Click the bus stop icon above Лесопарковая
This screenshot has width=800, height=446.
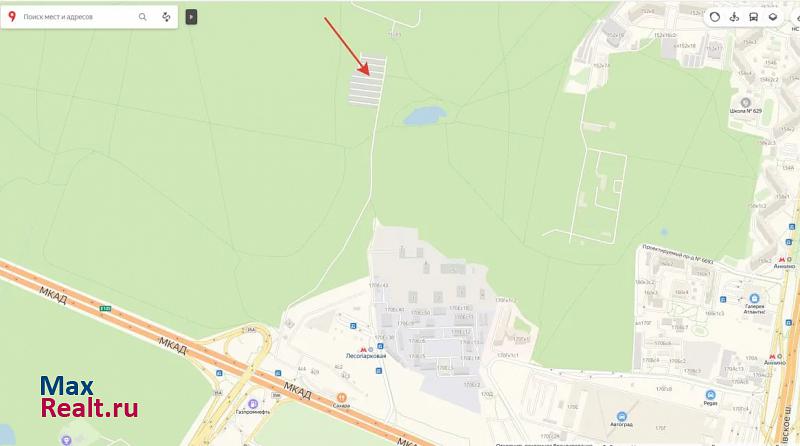(x=353, y=326)
